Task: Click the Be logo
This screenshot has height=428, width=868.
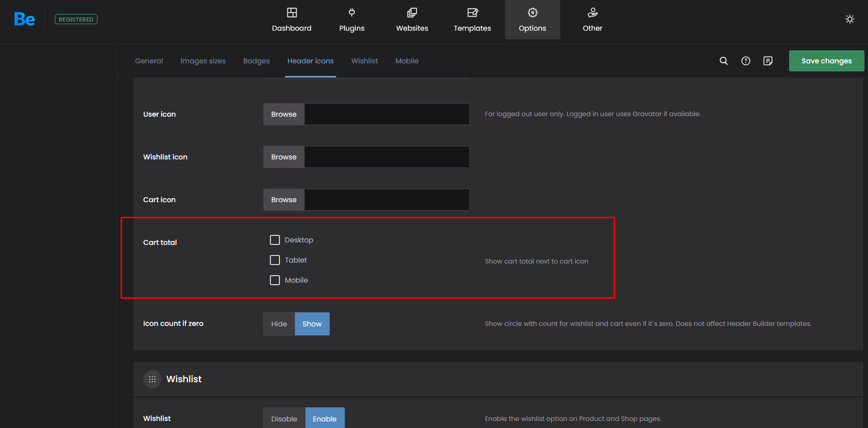Action: (24, 20)
